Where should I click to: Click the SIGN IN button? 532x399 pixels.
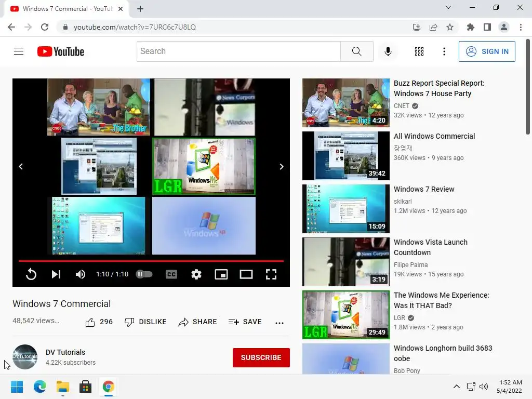486,51
